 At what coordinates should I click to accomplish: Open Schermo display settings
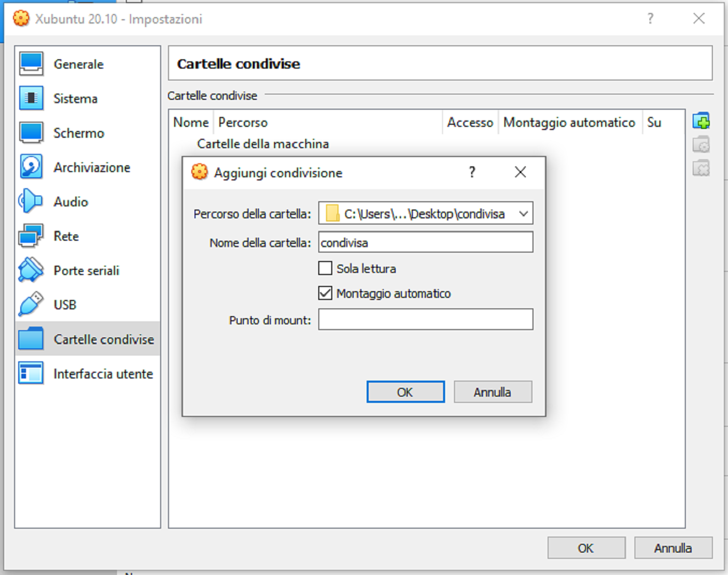point(79,133)
